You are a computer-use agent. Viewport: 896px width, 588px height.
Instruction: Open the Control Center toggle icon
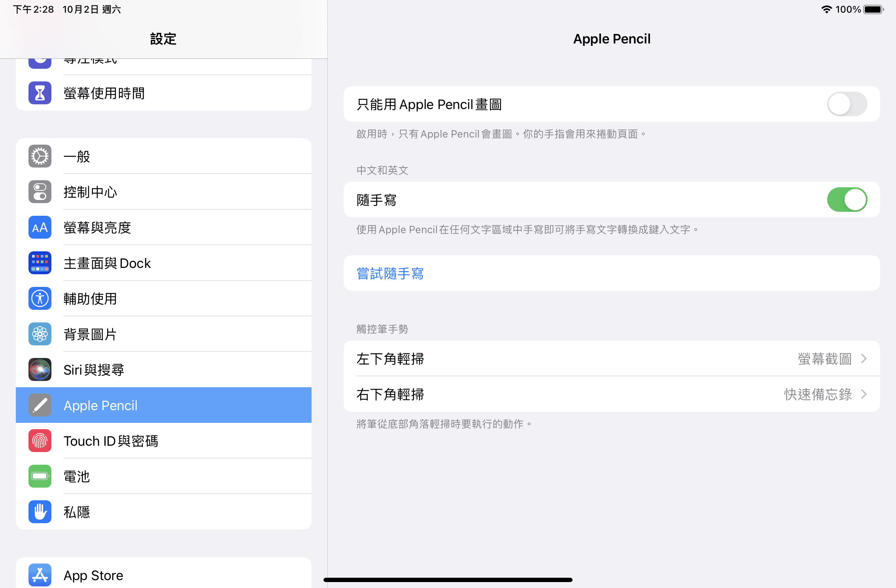(x=40, y=192)
